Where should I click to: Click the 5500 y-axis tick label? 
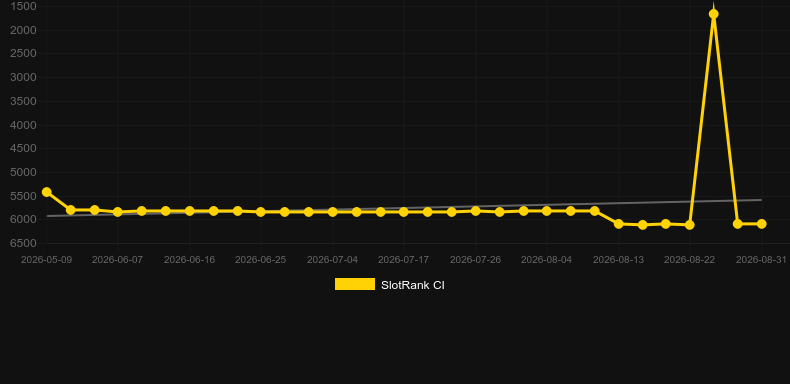[23, 196]
